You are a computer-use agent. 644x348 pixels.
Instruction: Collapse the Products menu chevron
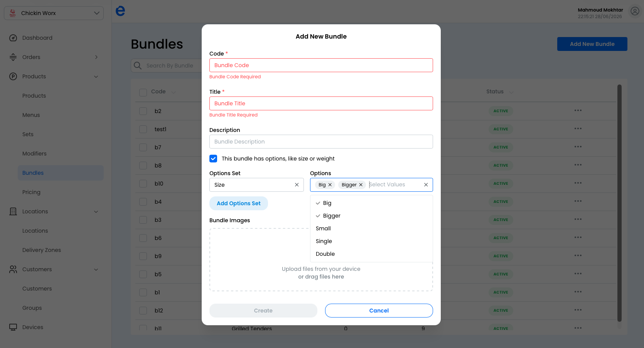coord(96,76)
